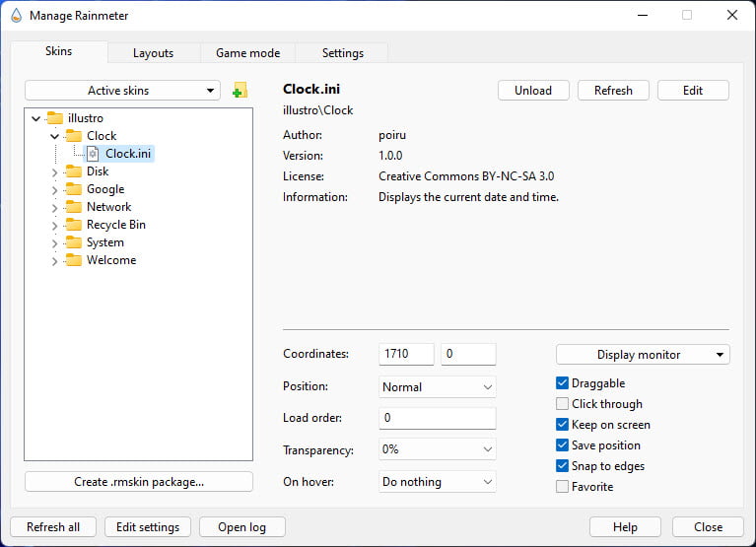
Task: Toggle Snap to edges checkbox
Action: tap(562, 466)
